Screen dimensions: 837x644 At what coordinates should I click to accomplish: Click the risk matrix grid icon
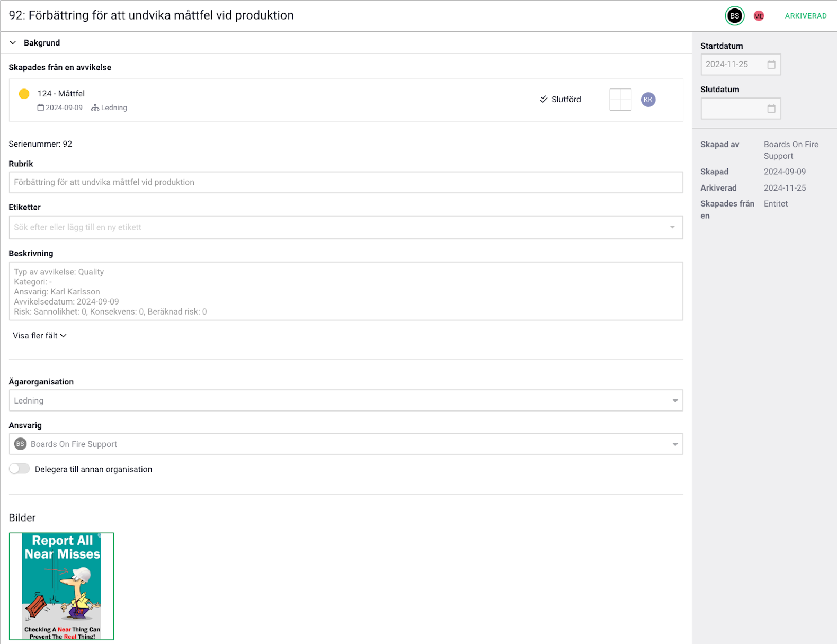[620, 100]
